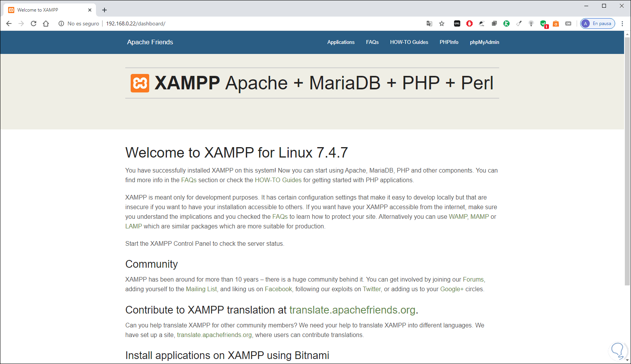Image resolution: width=631 pixels, height=364 pixels.
Task: Open phpMyAdmin from the navigation bar
Action: coord(485,42)
